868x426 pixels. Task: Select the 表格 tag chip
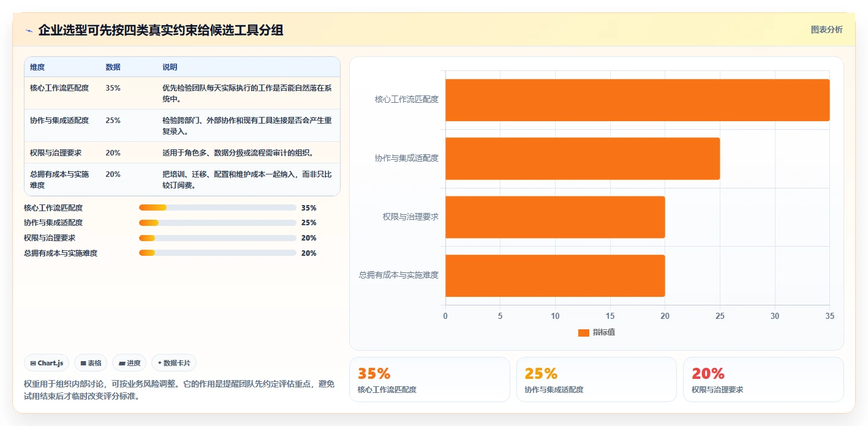pyautogui.click(x=91, y=363)
